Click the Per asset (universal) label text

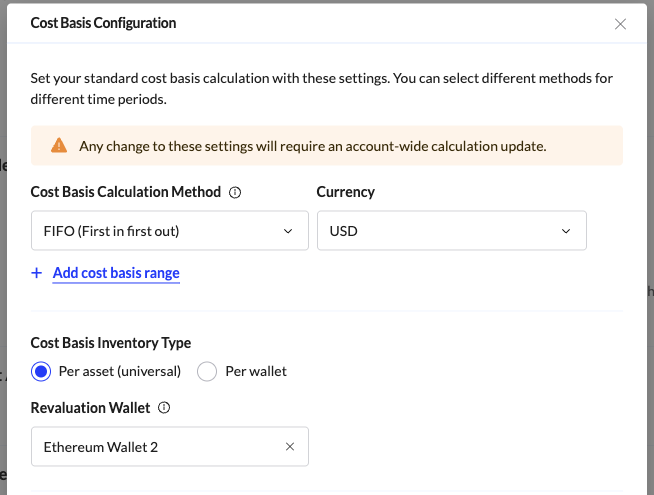click(x=120, y=372)
